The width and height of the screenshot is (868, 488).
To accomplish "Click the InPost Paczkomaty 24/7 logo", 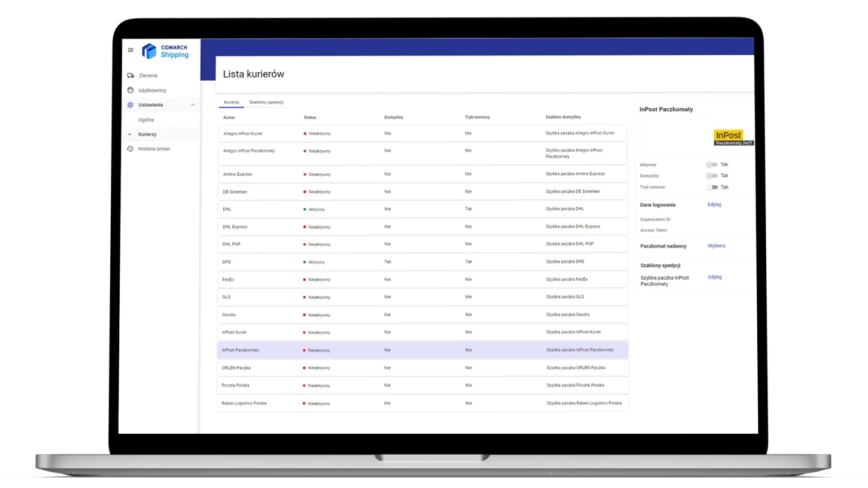I will click(x=733, y=138).
